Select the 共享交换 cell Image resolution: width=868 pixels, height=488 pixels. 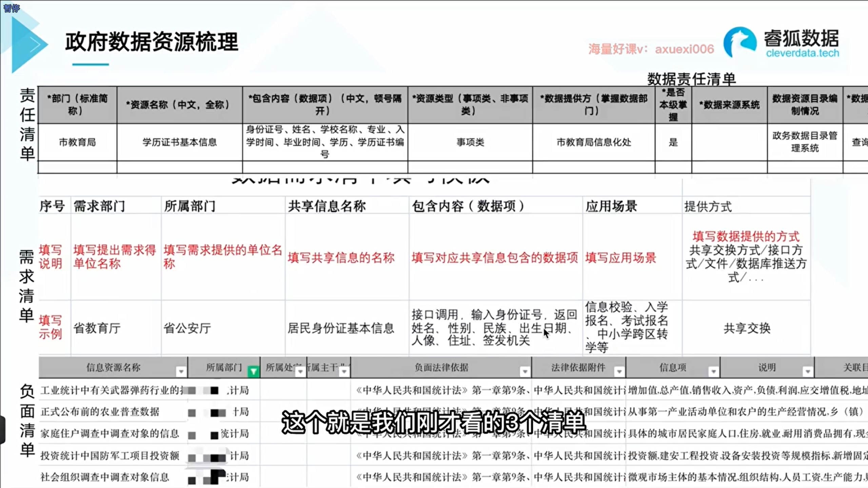[747, 328]
